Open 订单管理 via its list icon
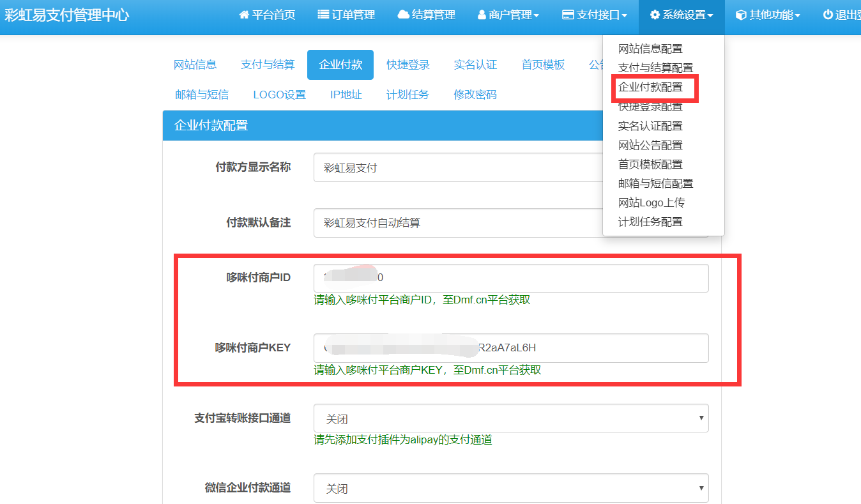Image resolution: width=861 pixels, height=504 pixels. coord(323,14)
